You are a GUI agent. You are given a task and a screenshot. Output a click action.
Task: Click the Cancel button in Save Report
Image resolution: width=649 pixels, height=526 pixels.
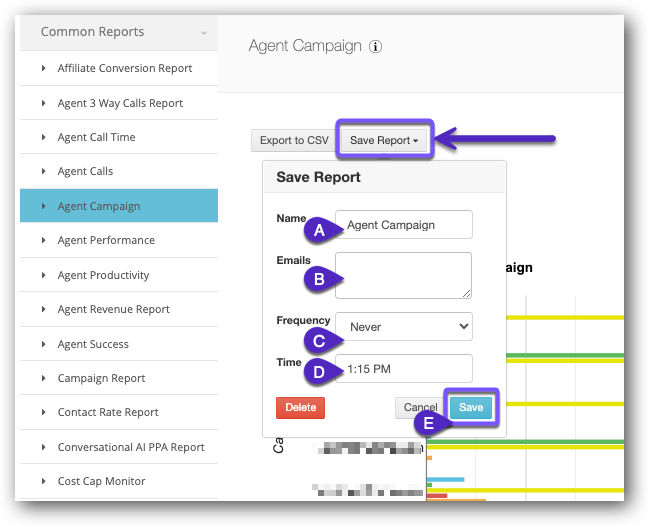[x=420, y=408]
